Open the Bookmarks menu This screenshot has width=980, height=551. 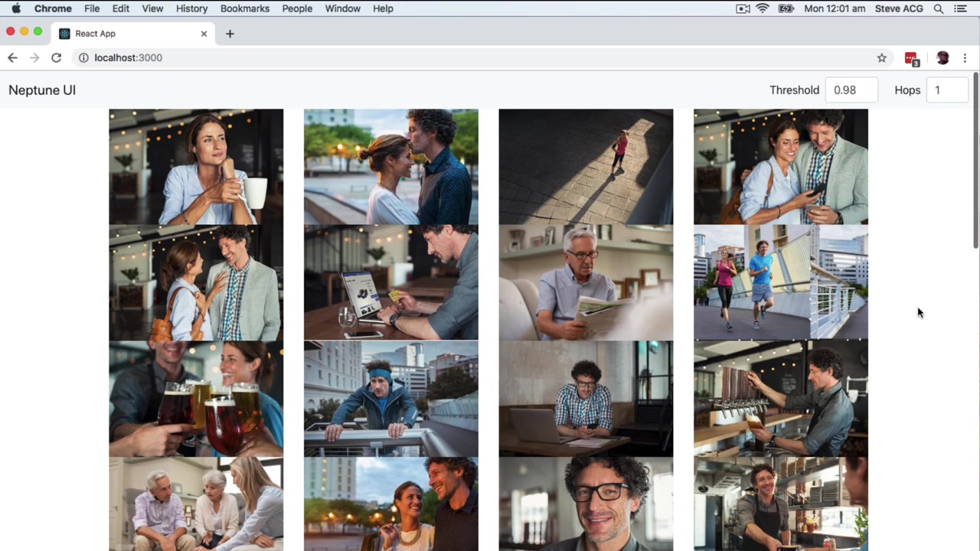pos(245,8)
